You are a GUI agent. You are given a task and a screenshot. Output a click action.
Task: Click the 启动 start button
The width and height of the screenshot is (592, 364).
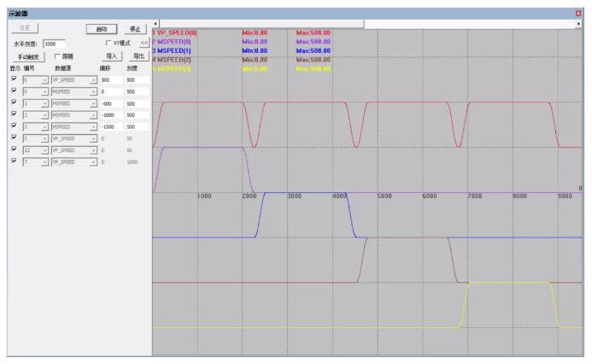coord(102,29)
